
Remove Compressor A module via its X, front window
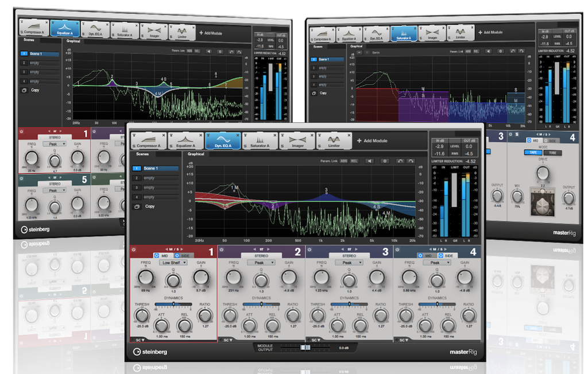click(x=164, y=135)
